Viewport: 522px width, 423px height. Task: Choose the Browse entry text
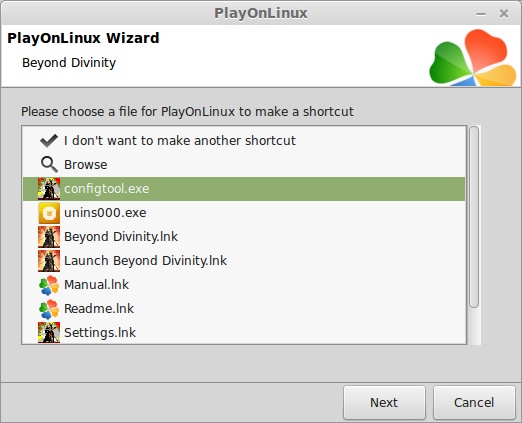[x=86, y=165]
